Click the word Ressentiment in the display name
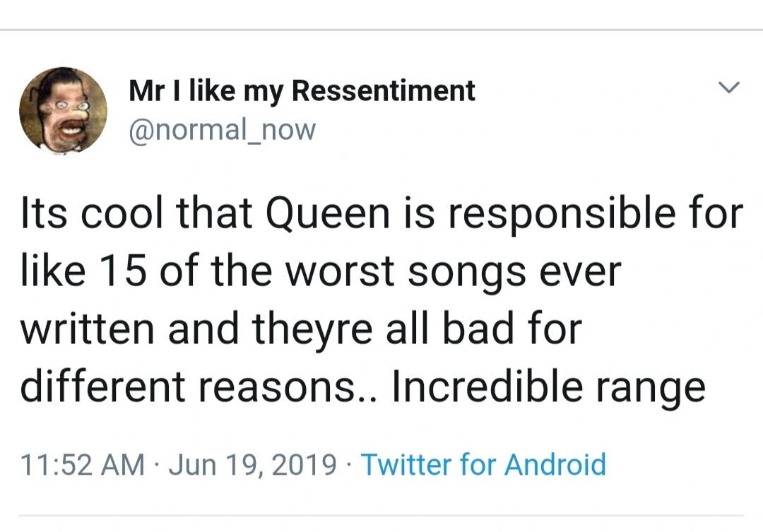763x532 pixels. 384,90
